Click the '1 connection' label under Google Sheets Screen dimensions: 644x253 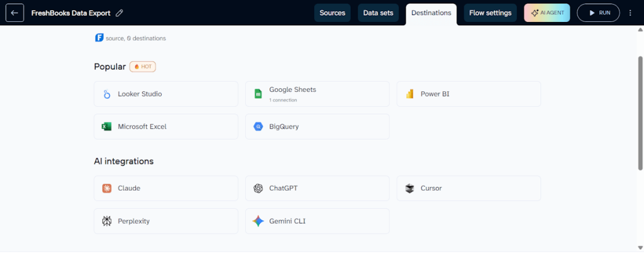click(x=284, y=100)
